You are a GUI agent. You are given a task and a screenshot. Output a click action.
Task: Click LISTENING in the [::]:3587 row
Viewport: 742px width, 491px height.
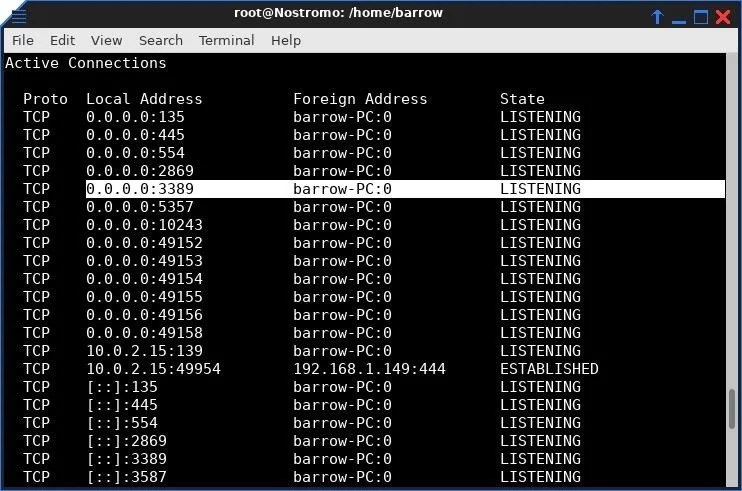(540, 476)
